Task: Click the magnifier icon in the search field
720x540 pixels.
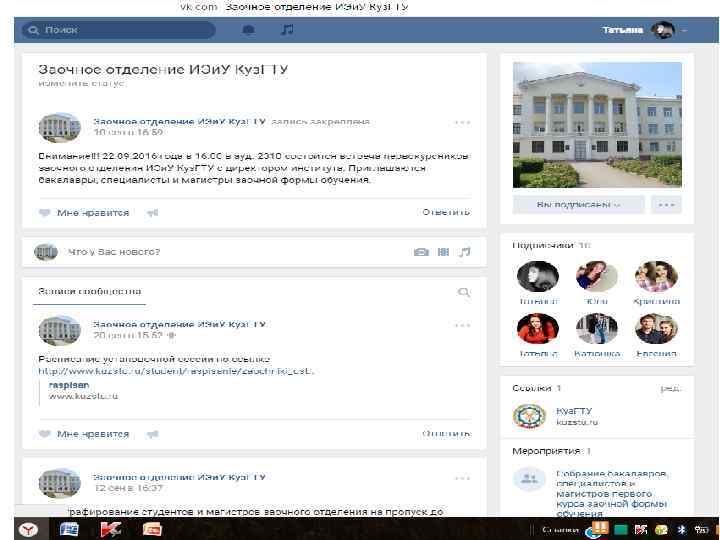Action: [x=33, y=30]
